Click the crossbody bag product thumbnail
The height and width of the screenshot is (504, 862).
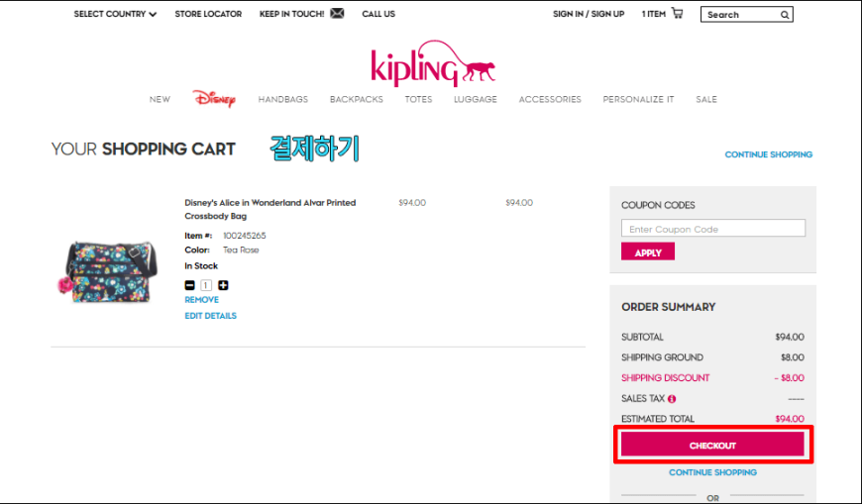(109, 270)
